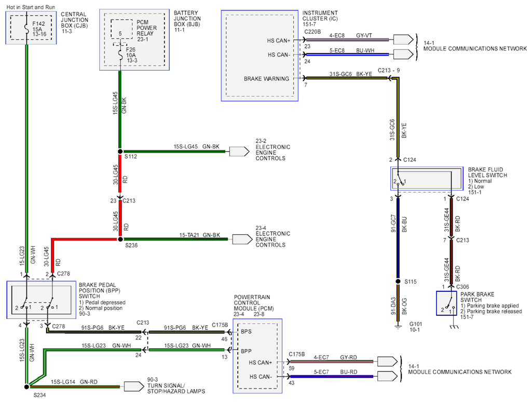The width and height of the screenshot is (532, 402).
Task: Click the "BPS" pin label in PCM
Action: 247,331
